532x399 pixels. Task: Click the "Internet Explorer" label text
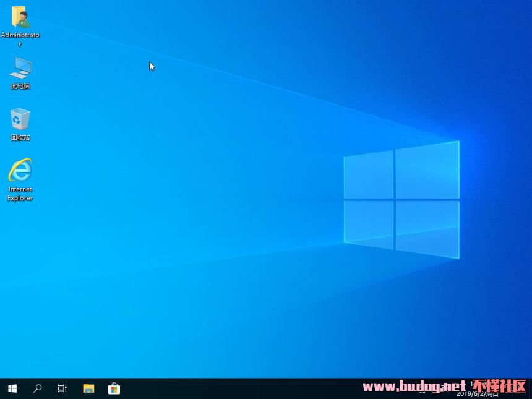(x=20, y=194)
